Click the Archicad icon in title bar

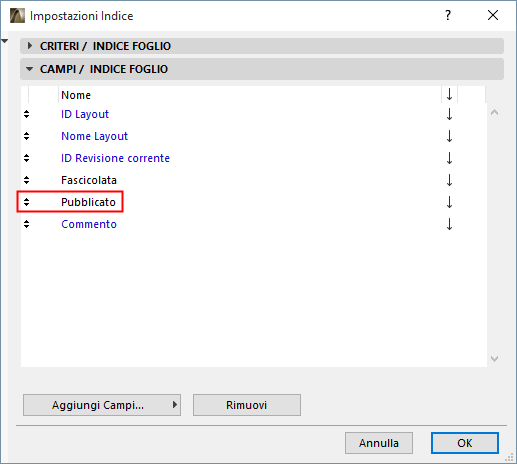pos(17,16)
